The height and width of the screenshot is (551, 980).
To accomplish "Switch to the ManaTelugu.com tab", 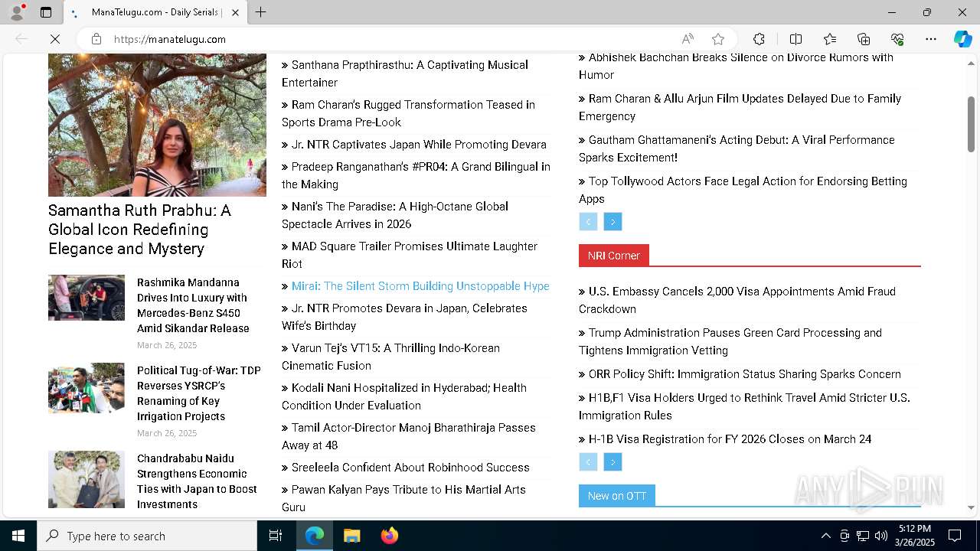I will point(155,12).
